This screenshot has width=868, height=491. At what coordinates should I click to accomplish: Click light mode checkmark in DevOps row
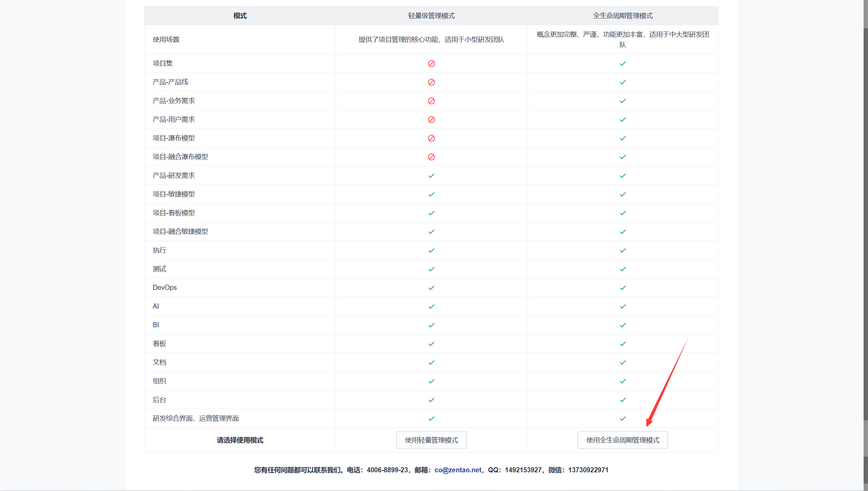[x=431, y=288]
